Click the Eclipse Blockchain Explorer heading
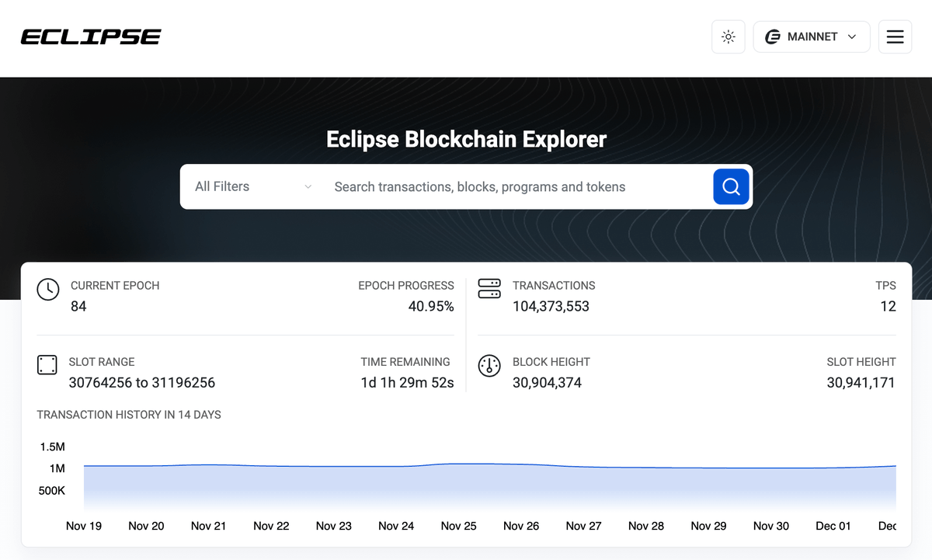The image size is (932, 560). pos(466,139)
